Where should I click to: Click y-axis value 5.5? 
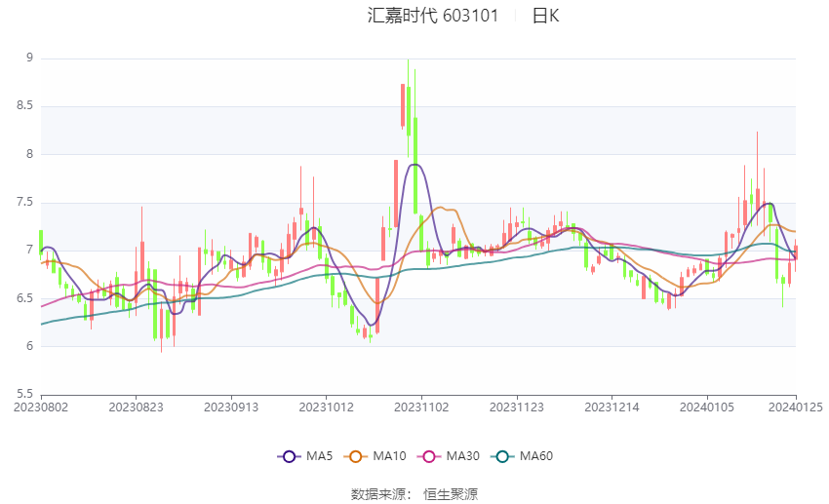pos(24,394)
